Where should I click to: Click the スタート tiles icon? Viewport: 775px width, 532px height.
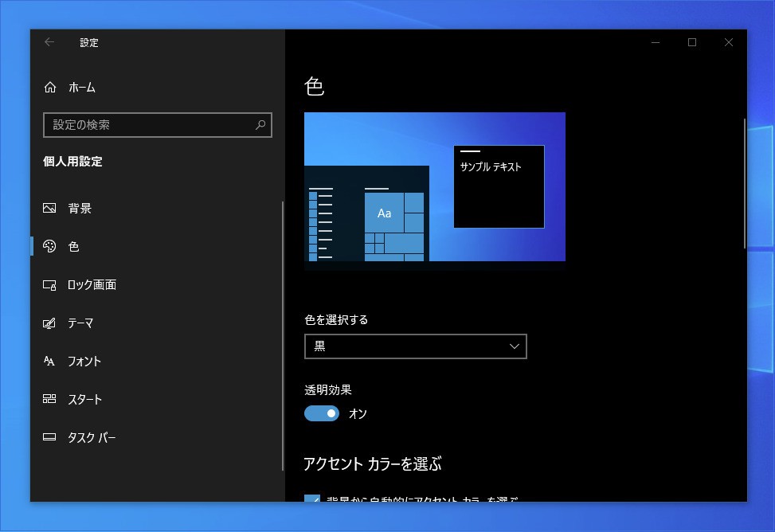pos(49,399)
